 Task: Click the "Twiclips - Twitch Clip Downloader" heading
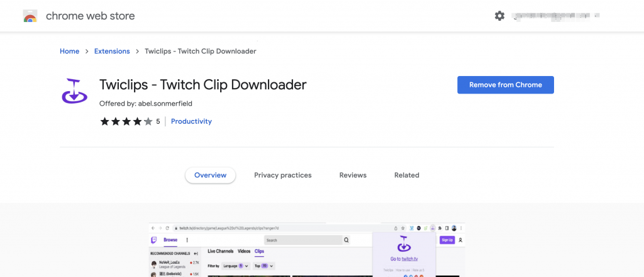(203, 85)
